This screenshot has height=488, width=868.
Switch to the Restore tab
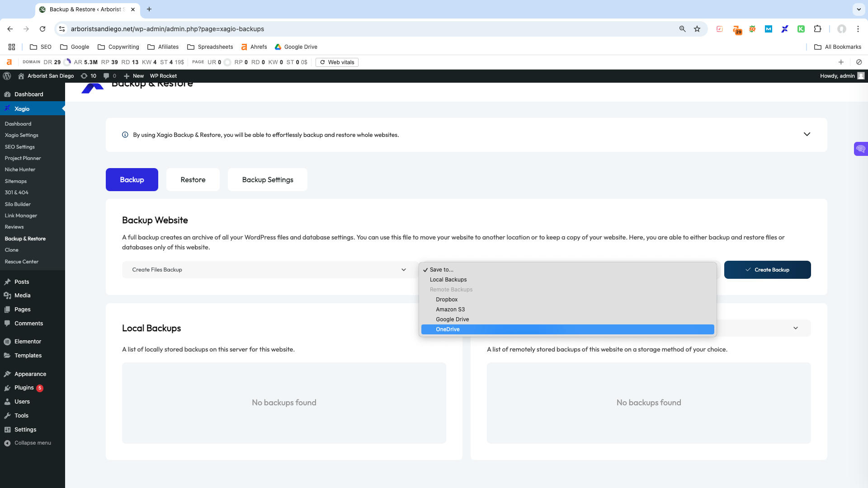193,180
